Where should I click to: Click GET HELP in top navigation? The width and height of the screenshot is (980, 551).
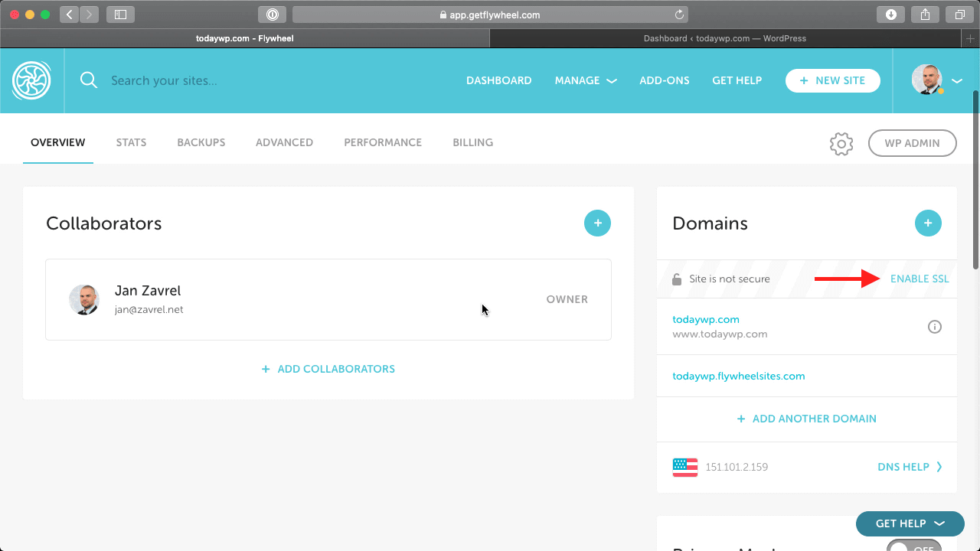(x=737, y=80)
